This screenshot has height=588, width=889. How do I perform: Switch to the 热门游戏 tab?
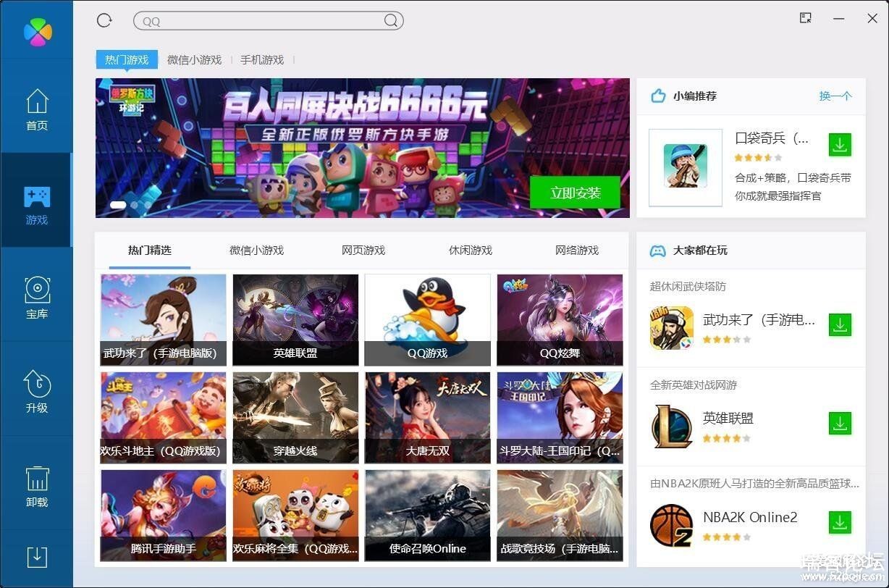pos(127,59)
